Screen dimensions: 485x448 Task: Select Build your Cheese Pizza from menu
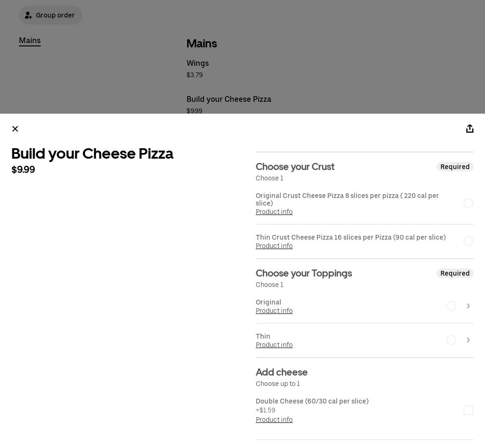click(x=229, y=99)
